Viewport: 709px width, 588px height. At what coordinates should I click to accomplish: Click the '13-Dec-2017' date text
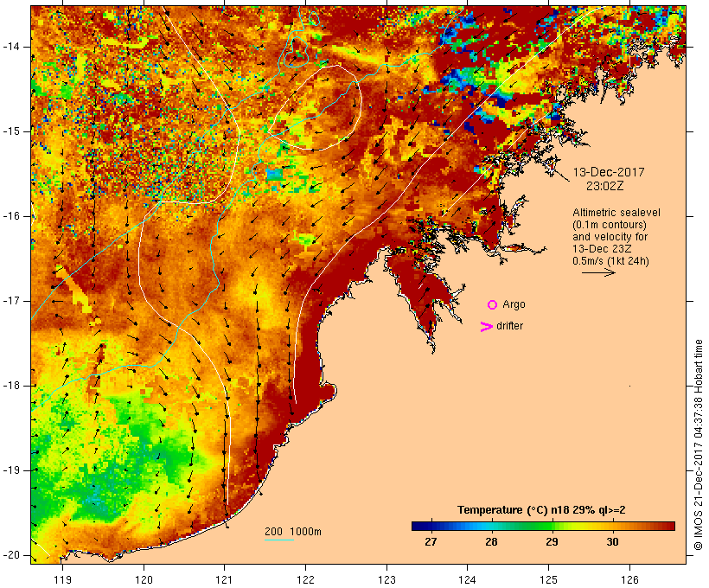(609, 172)
